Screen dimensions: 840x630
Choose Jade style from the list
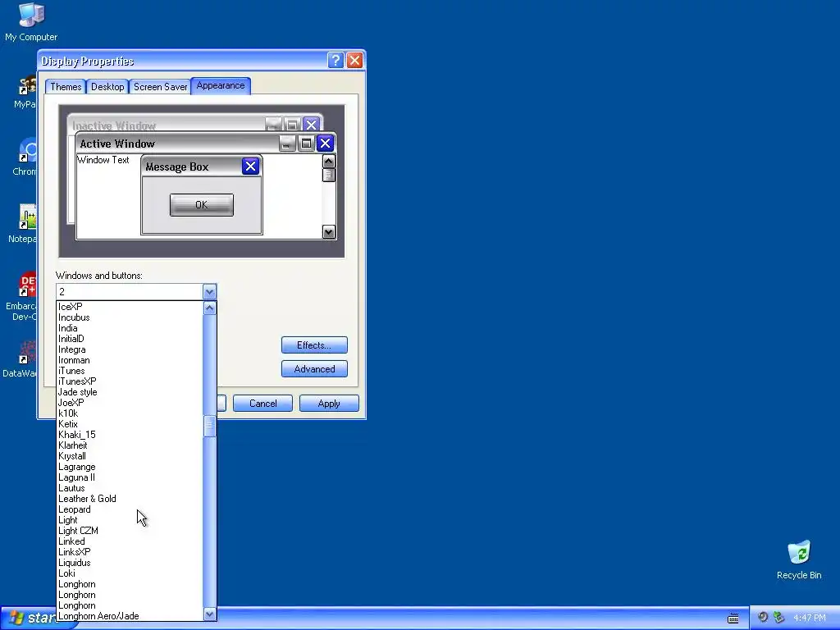[x=130, y=392]
